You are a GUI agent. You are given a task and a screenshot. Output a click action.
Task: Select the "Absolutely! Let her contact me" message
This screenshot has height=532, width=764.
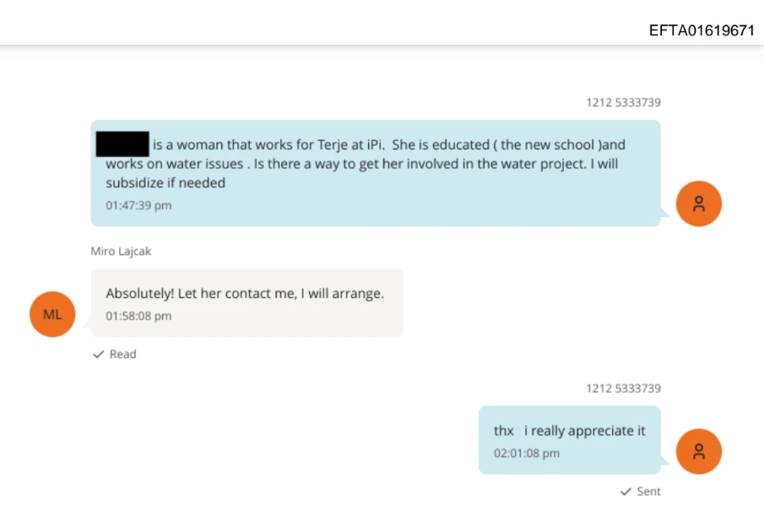pos(246,302)
